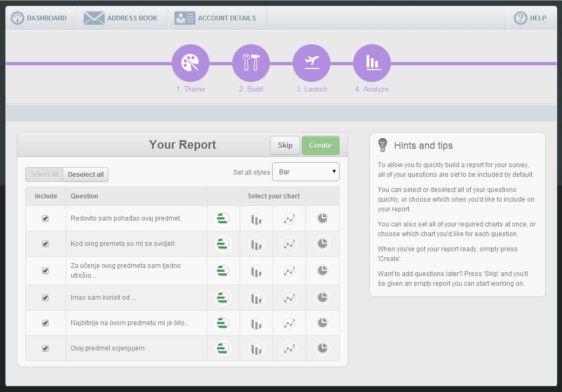Image resolution: width=562 pixels, height=392 pixels.
Task: Select the Analyze chart step icon
Action: 372,63
